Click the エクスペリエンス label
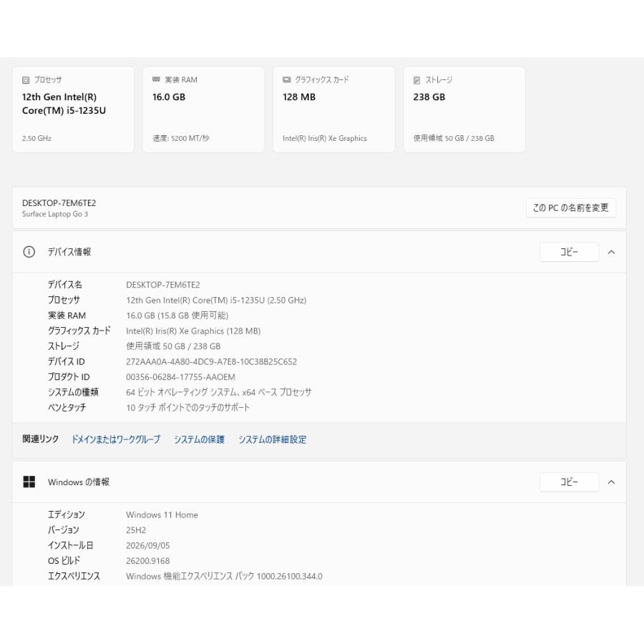Image resolution: width=644 pixels, height=644 pixels. click(x=74, y=576)
